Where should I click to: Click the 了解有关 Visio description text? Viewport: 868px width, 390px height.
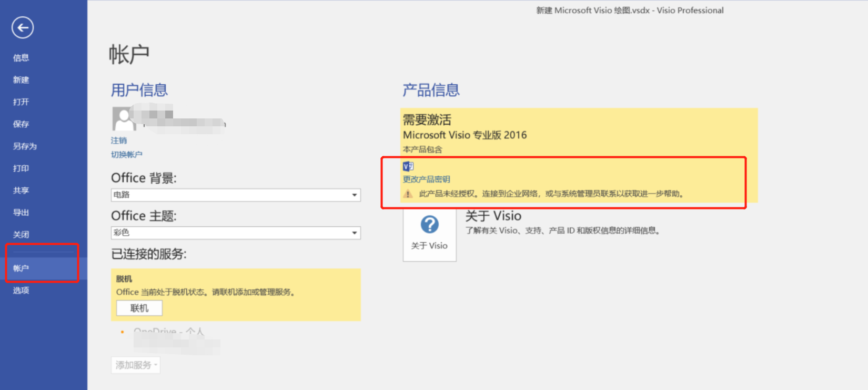(x=563, y=231)
